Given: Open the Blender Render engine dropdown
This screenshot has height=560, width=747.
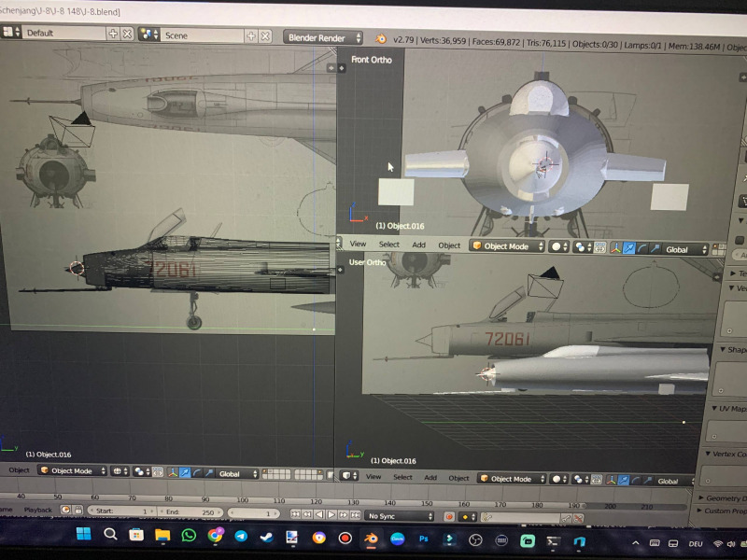Looking at the screenshot, I should tap(324, 37).
